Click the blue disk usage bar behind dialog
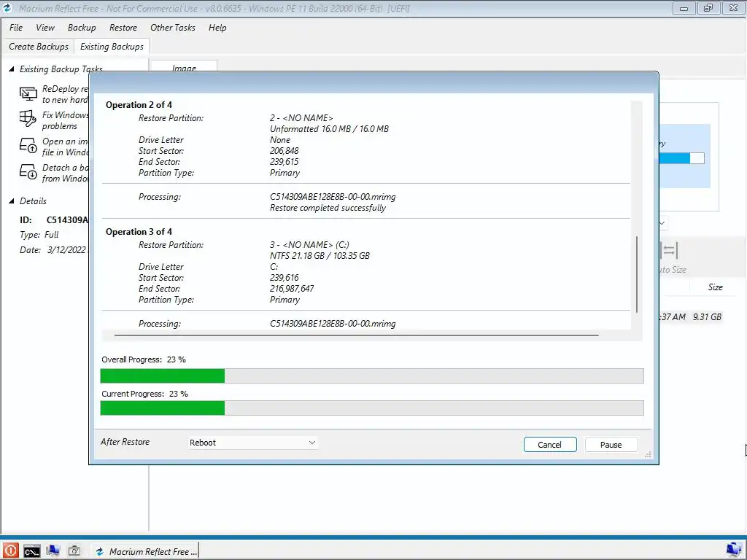Image resolution: width=747 pixels, height=560 pixels. (682, 158)
